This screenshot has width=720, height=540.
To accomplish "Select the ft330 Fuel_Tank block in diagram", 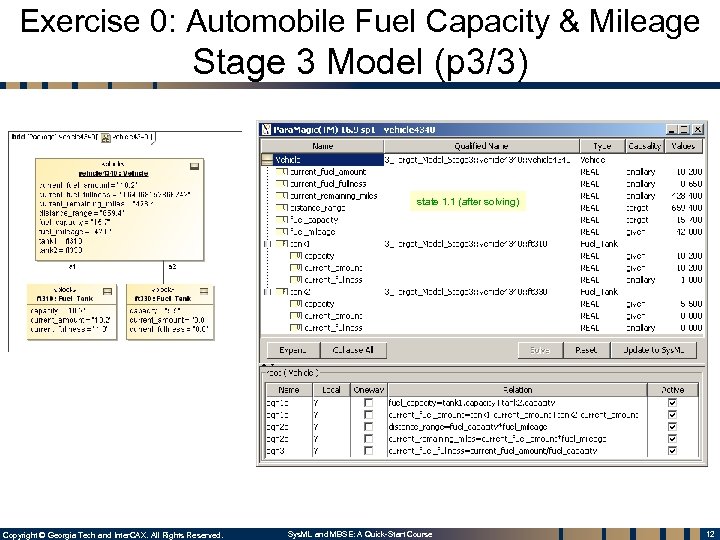I will (170, 312).
